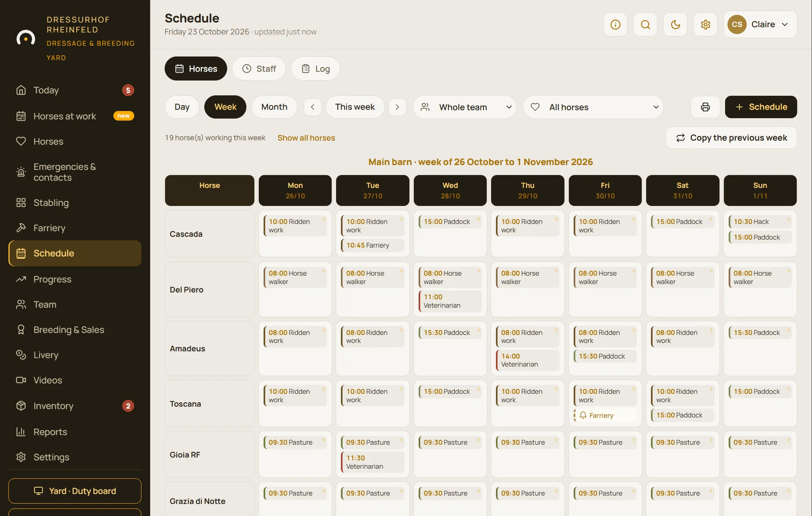Screen dimensions: 812x516
Task: Click the print schedule icon
Action: 705,107
